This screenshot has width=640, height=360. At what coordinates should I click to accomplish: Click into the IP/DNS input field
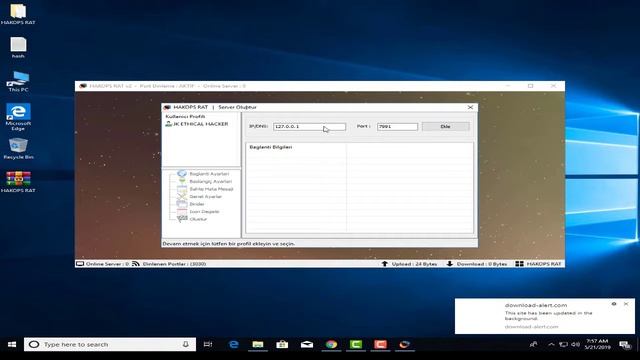point(309,127)
